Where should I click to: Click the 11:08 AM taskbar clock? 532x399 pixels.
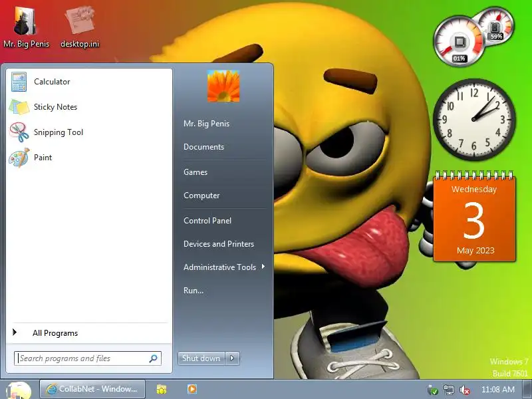tap(497, 390)
